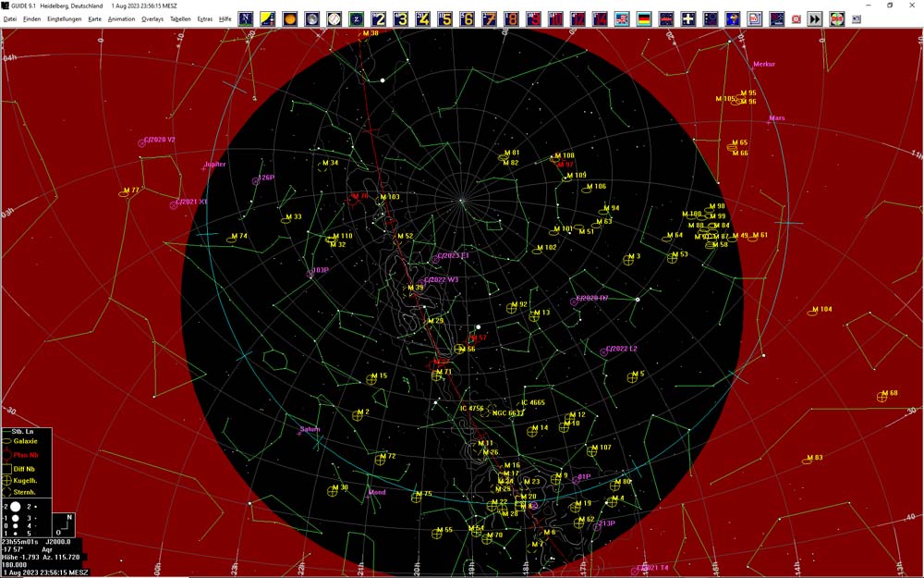
Task: Click the circle with stars toolbar icon
Action: point(711,18)
